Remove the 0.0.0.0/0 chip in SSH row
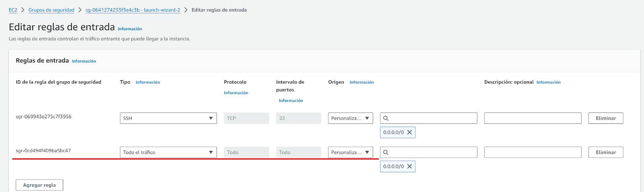Viewport: 644px width, 192px height. pos(409,132)
